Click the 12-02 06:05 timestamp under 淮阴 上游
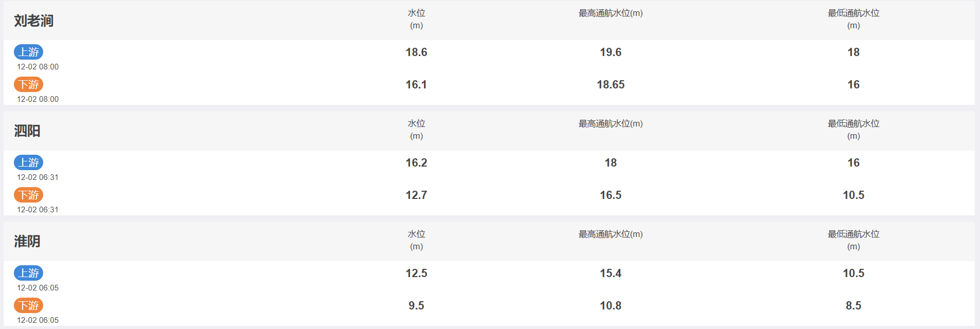This screenshot has height=329, width=980. 38,288
